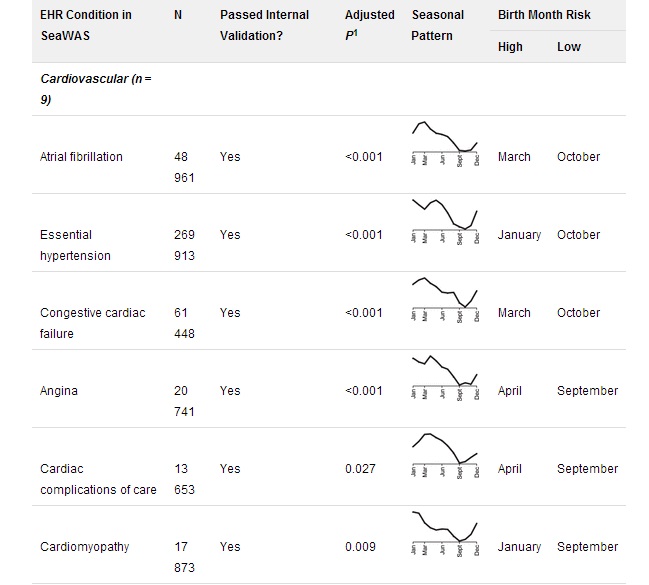Click the Cardiac complications of care sparkline
The height and width of the screenshot is (585, 649).
(x=445, y=455)
